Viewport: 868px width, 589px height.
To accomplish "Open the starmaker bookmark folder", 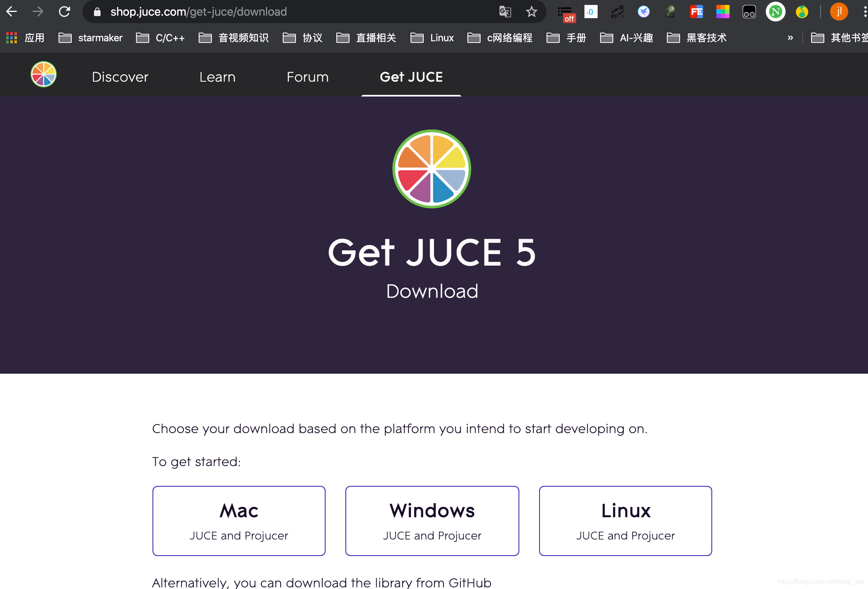I will click(91, 38).
